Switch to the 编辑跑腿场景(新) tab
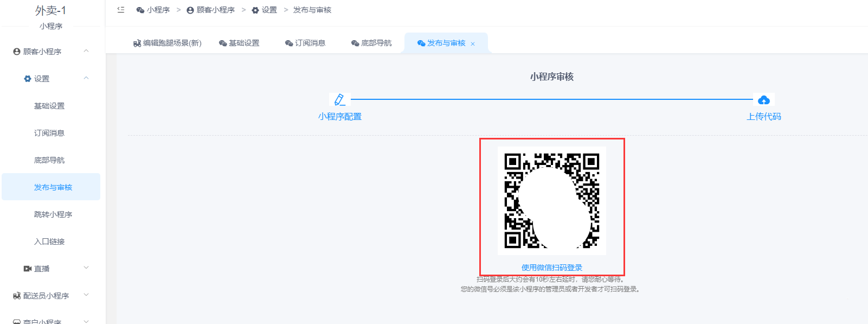The height and width of the screenshot is (324, 868). pos(168,43)
